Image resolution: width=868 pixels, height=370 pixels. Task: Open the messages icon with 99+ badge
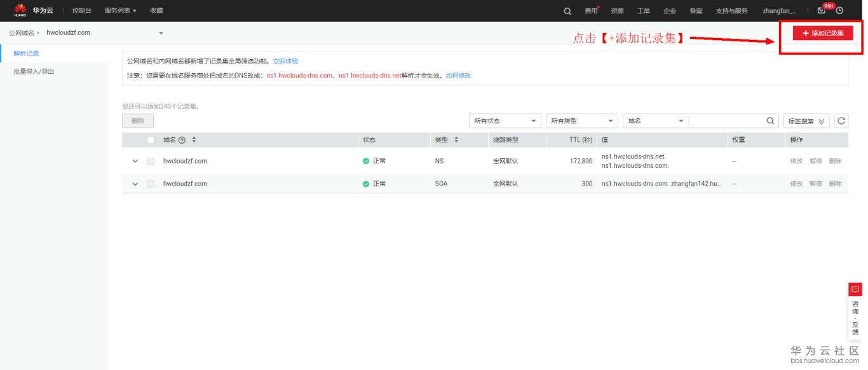[x=822, y=10]
